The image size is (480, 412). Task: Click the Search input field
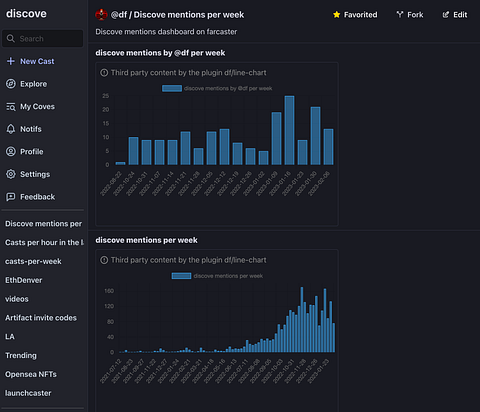pos(43,39)
